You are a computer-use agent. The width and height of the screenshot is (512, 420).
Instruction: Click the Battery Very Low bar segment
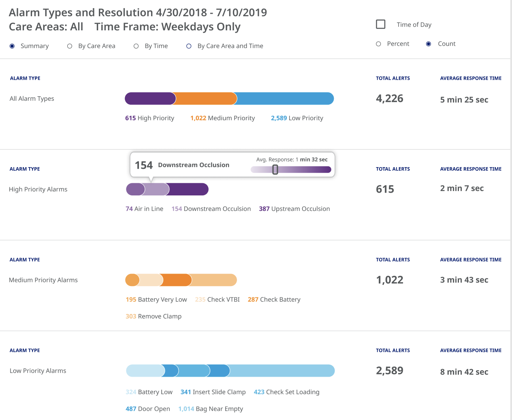tap(132, 280)
